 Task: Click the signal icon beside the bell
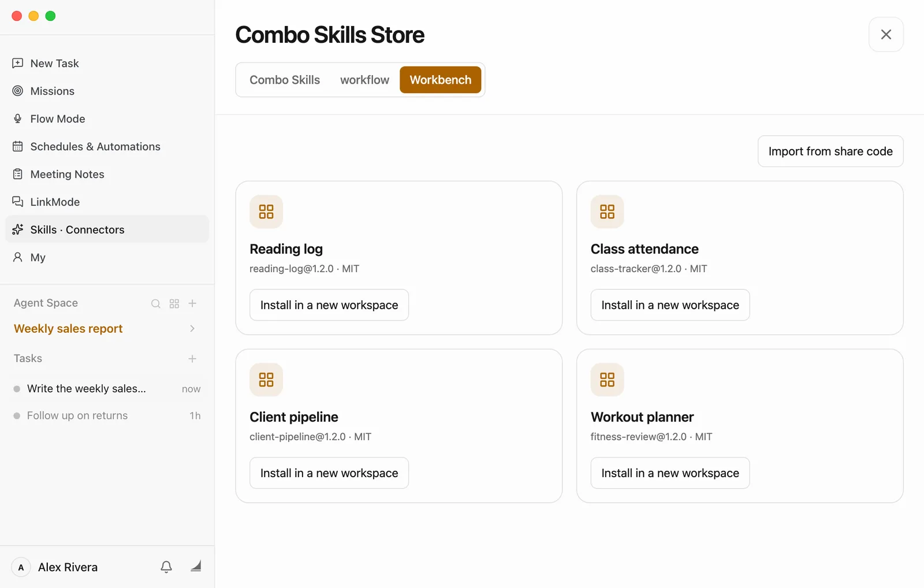tap(196, 566)
